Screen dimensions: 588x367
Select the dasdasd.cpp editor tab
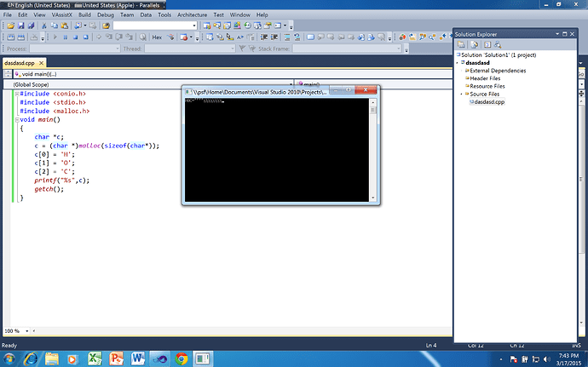[20, 63]
